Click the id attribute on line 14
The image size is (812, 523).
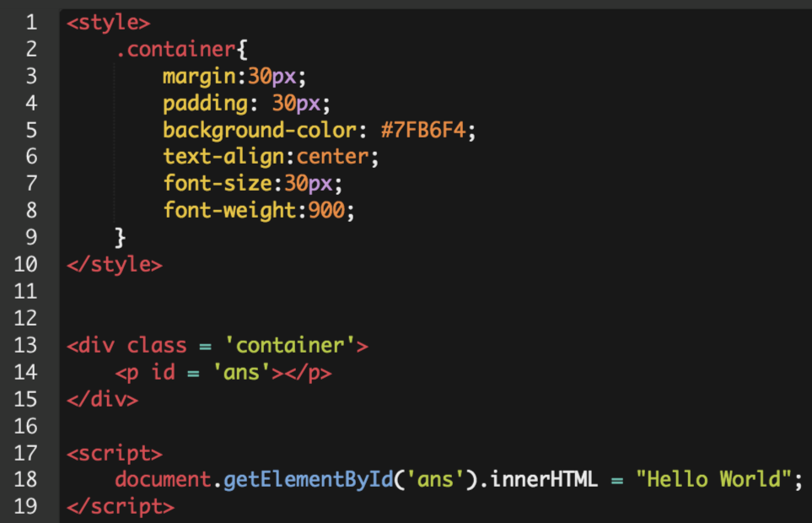(x=163, y=372)
